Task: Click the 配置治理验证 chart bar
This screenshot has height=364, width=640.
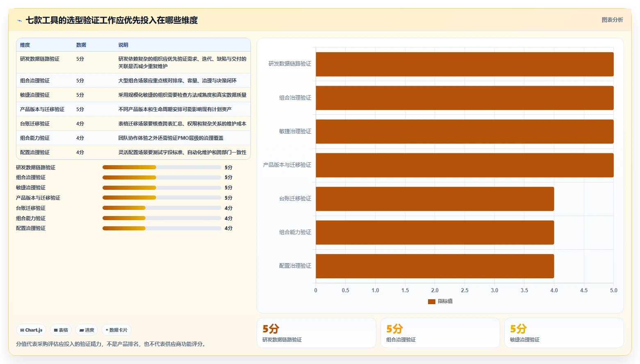Action: (435, 266)
